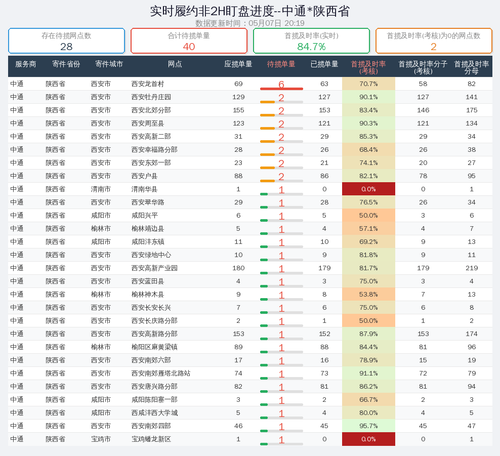This screenshot has height=456, width=500.
Task: Select the 西咸沣西大学城 station name
Action: [x=154, y=413]
